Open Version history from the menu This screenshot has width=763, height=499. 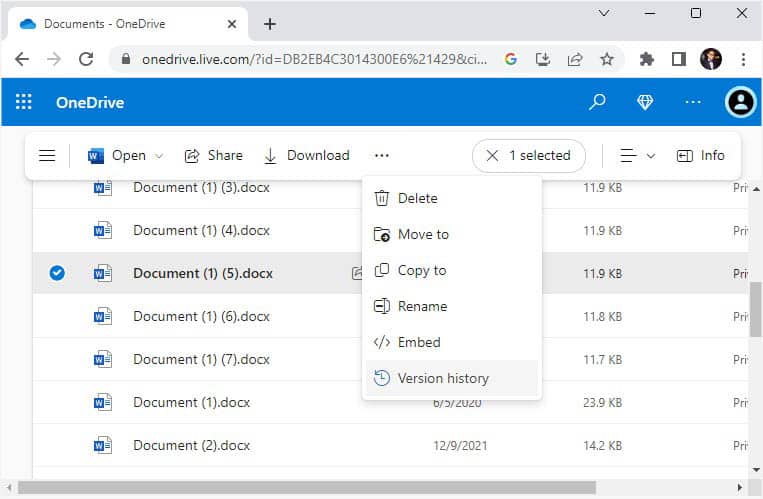[x=452, y=378]
